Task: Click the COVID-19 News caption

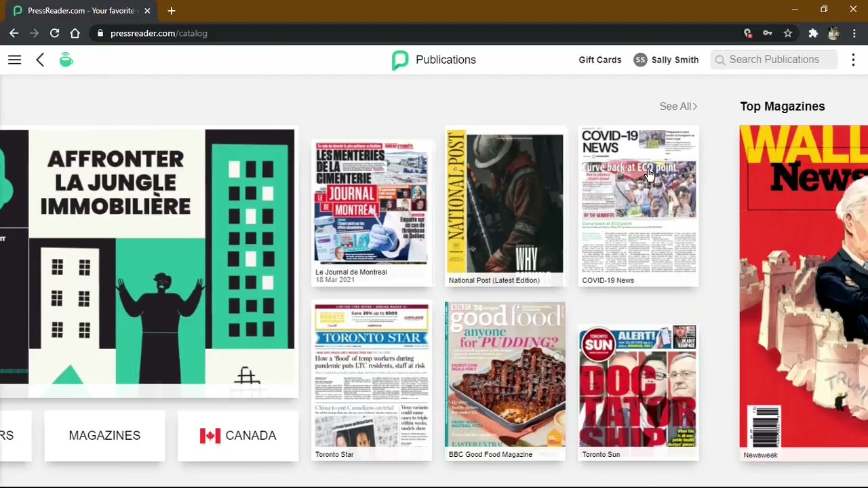Action: pyautogui.click(x=608, y=280)
